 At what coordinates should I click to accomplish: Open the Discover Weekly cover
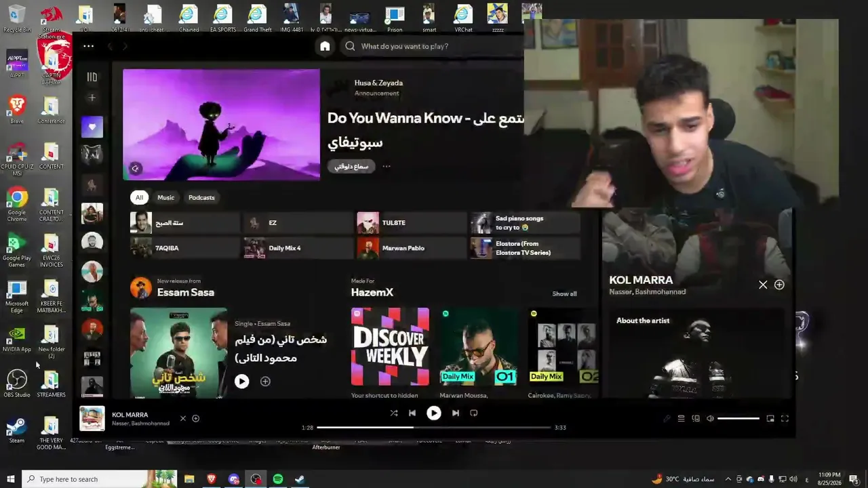(390, 346)
